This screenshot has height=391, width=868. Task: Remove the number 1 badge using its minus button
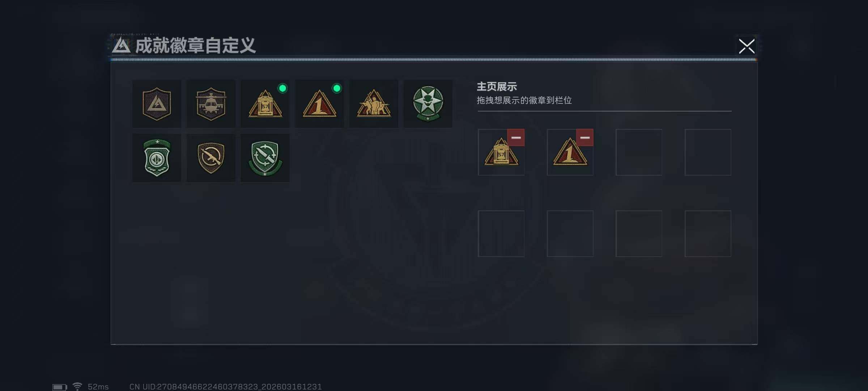tap(585, 138)
